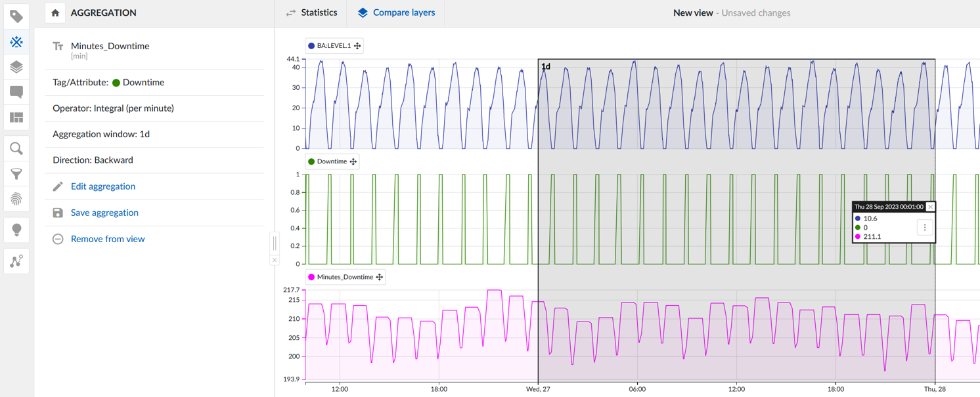This screenshot has height=397, width=980.
Task: Click the 'Thu, 28' time axis label
Action: point(935,389)
